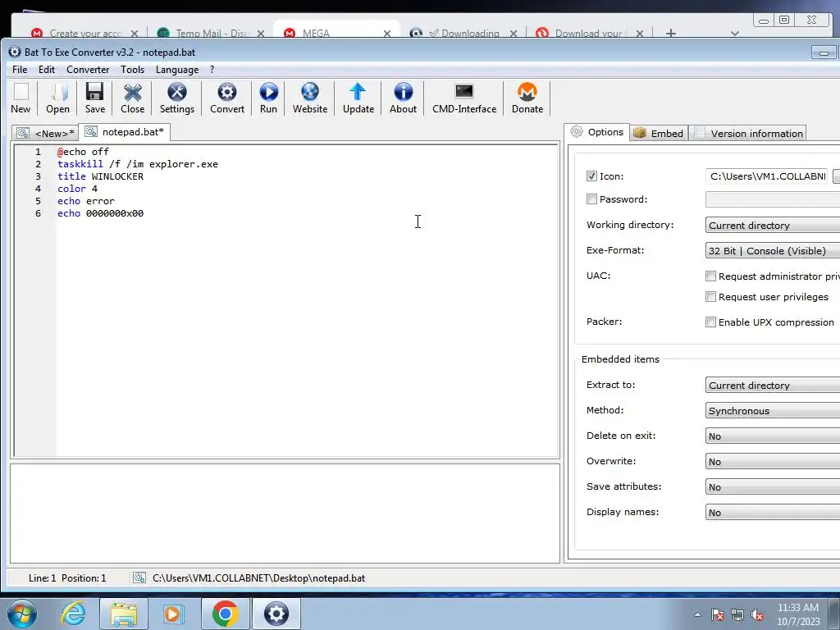The height and width of the screenshot is (630, 840).
Task: Open the File menu
Action: pyautogui.click(x=20, y=70)
